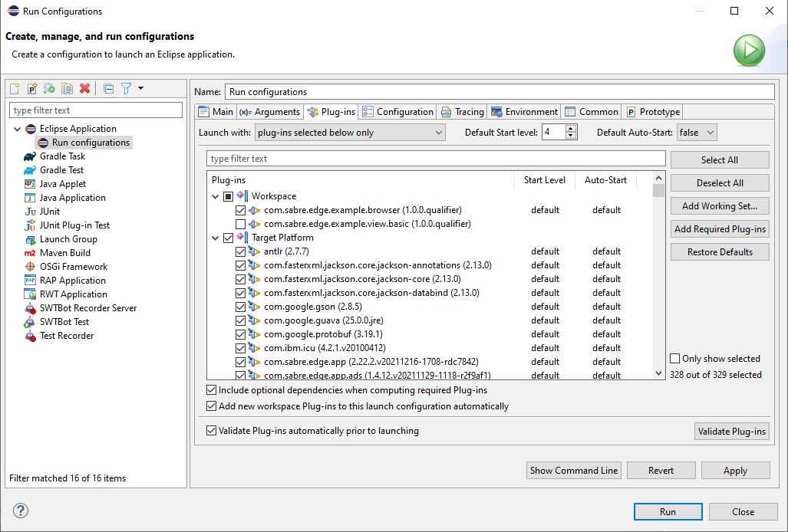Collapse the Target Platform plug-ins group
The height and width of the screenshot is (532, 788).
pyautogui.click(x=216, y=238)
